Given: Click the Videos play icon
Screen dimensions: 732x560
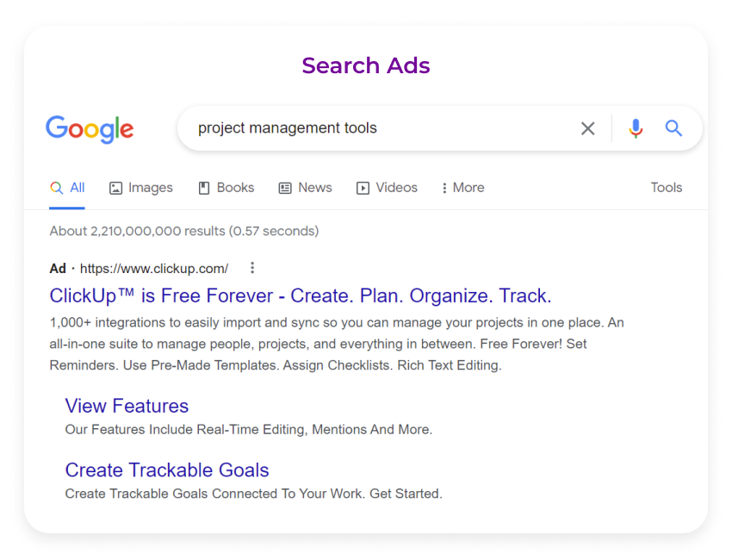Looking at the screenshot, I should click(x=363, y=187).
